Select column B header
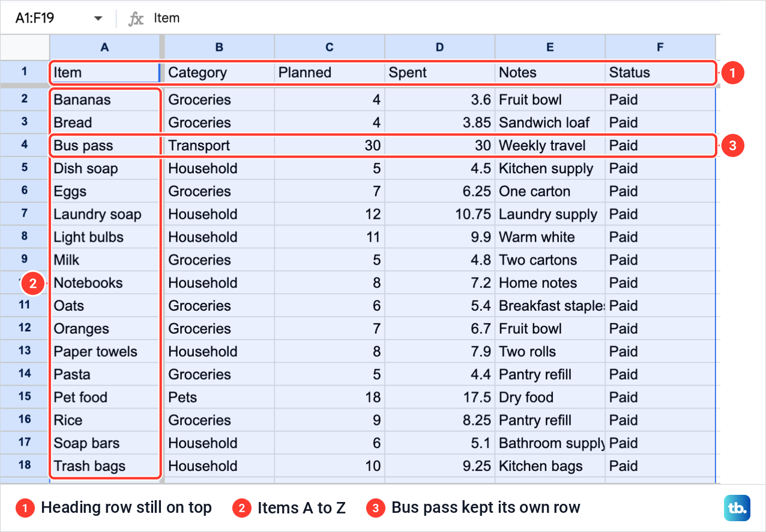The image size is (766, 532). tap(219, 47)
